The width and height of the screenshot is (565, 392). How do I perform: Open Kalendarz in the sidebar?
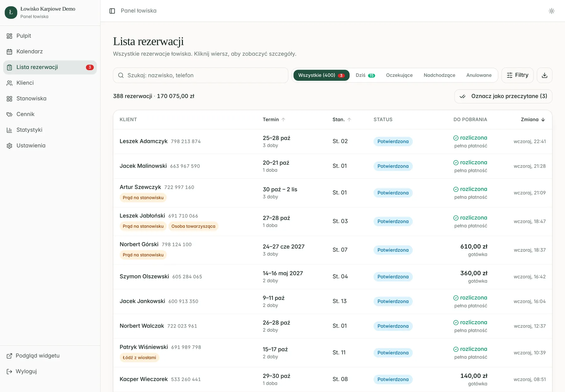point(50,51)
